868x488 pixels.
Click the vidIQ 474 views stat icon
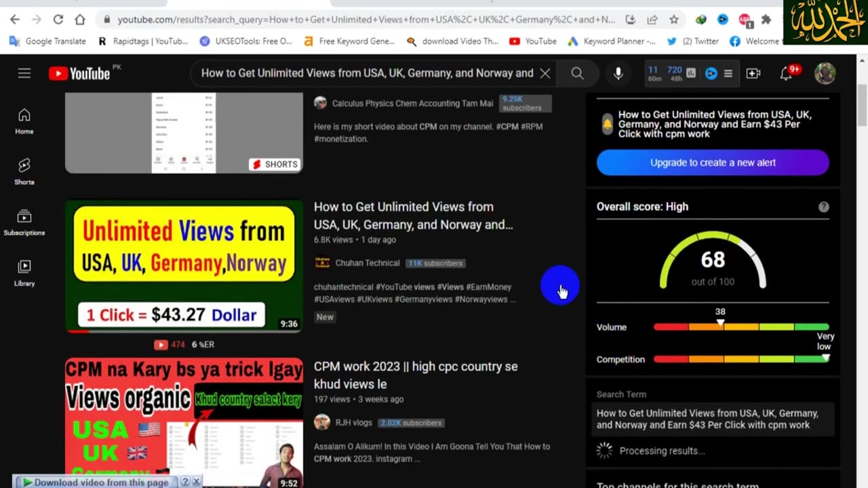161,344
